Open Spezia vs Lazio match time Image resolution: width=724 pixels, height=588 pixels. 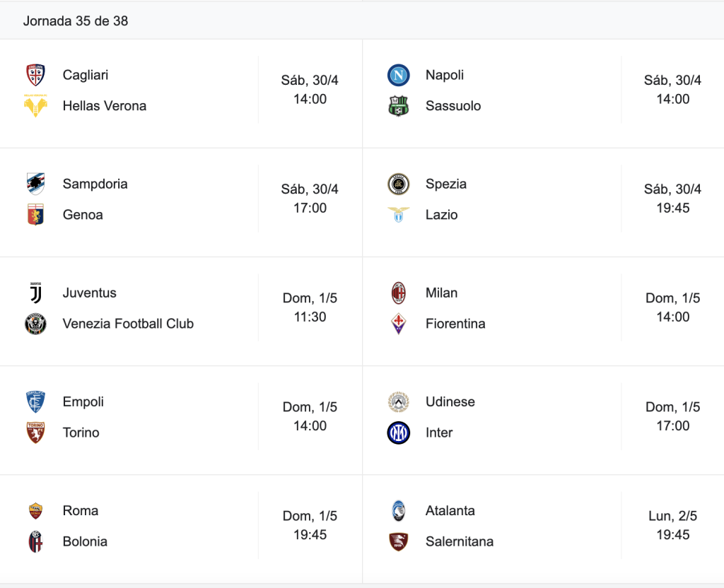673,199
